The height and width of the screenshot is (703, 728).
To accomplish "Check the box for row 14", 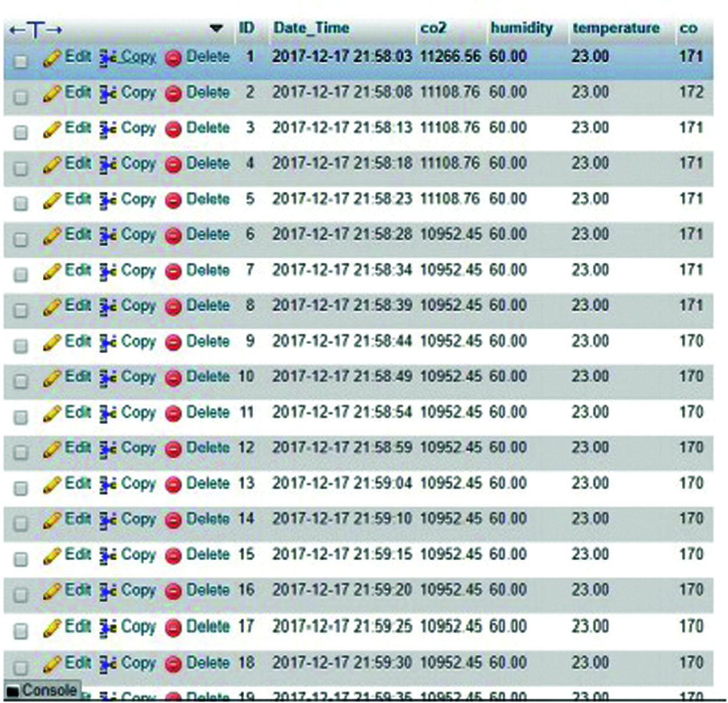I will point(21,523).
